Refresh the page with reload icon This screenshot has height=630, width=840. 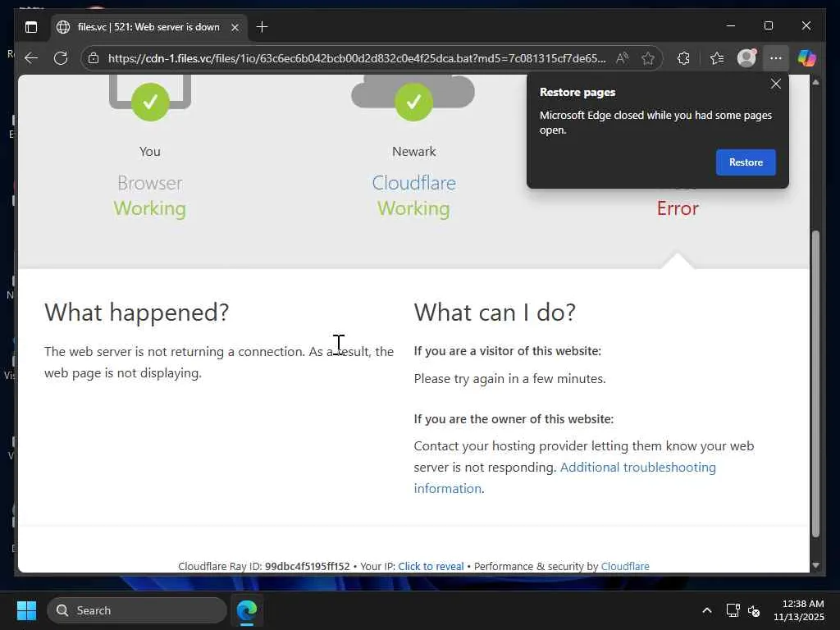coord(61,58)
